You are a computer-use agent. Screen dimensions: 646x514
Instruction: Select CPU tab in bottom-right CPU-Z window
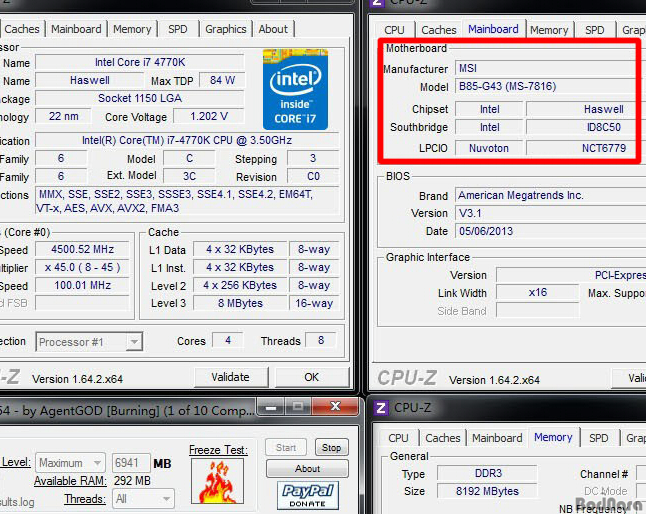tap(398, 438)
